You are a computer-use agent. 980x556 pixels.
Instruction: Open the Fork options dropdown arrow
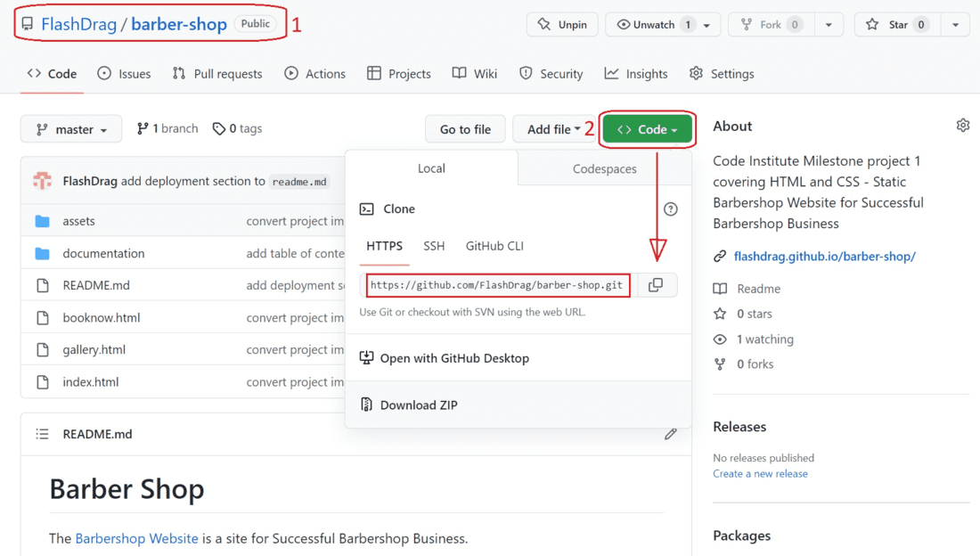(829, 25)
